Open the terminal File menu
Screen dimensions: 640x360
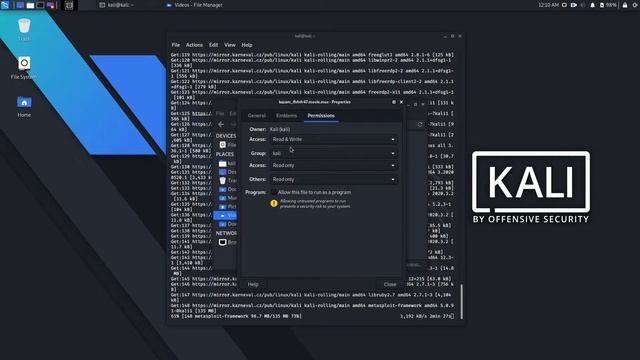(x=176, y=45)
